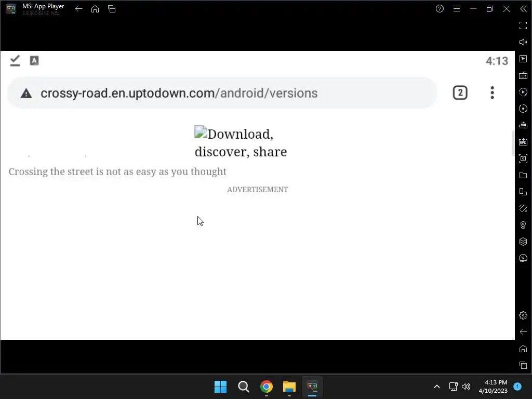Enter fullscreen mode from sidebar
532x399 pixels.
pos(523,25)
